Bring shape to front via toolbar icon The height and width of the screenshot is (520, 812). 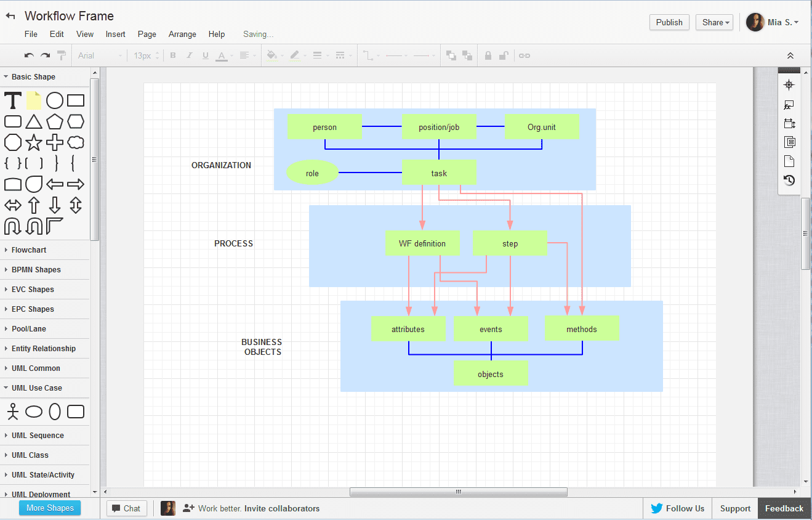tap(451, 55)
